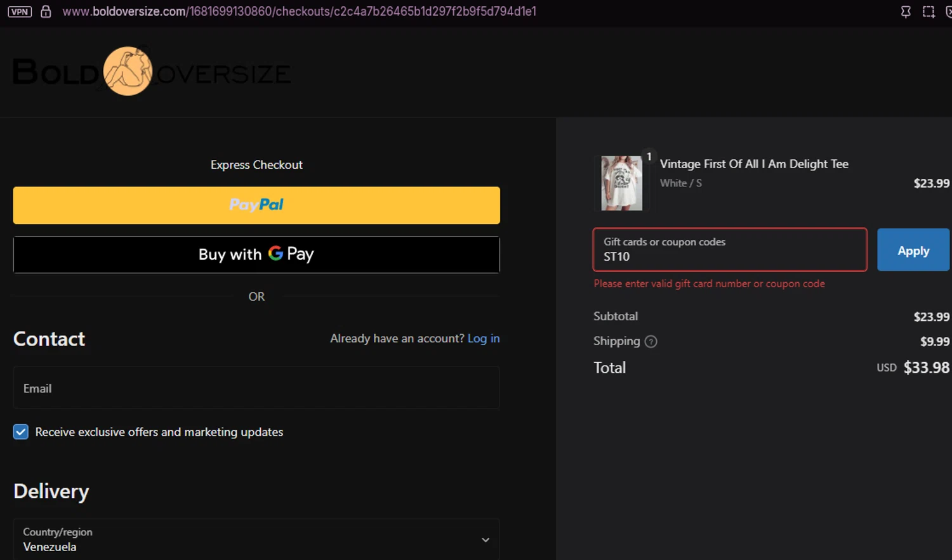Screen dimensions: 952x560
Task: Click the Contact section heading
Action: [x=49, y=339]
